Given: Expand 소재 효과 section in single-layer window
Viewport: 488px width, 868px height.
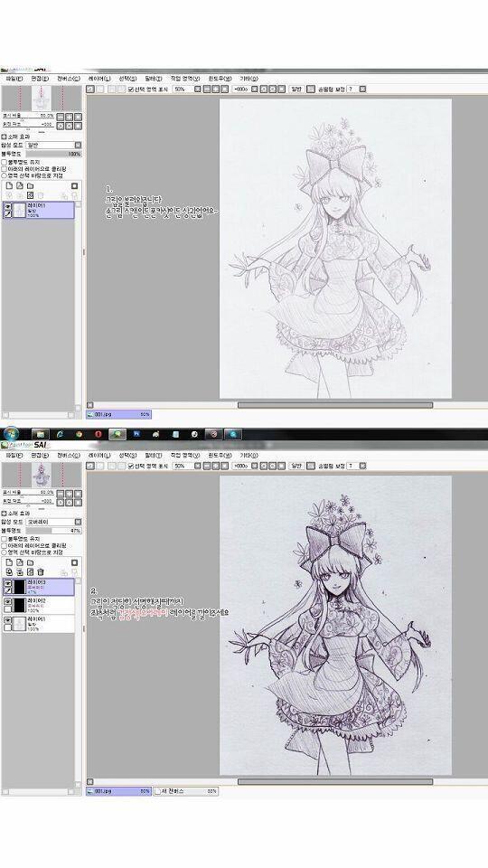Looking at the screenshot, I should 4,137.
